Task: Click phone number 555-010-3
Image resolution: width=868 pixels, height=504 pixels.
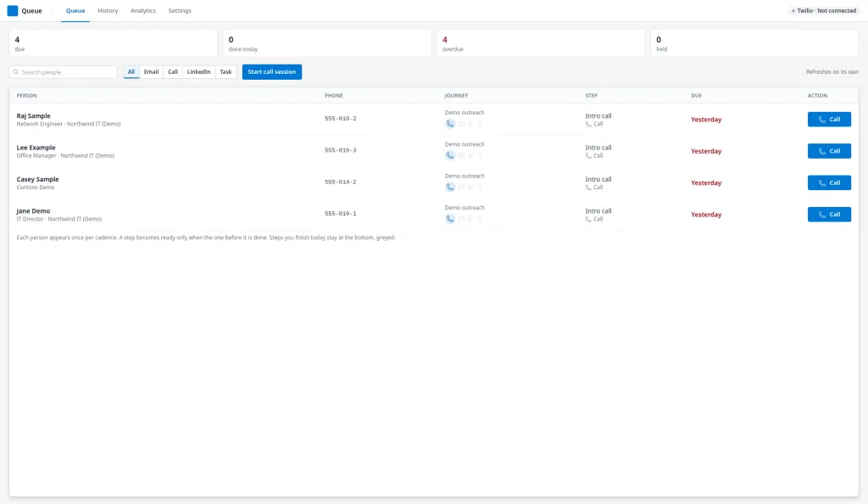Action: tap(341, 150)
